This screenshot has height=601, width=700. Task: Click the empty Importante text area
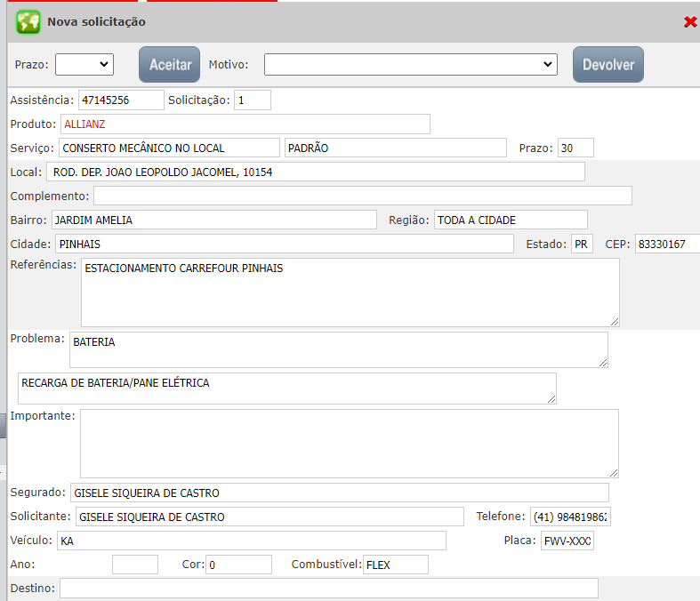pos(349,444)
